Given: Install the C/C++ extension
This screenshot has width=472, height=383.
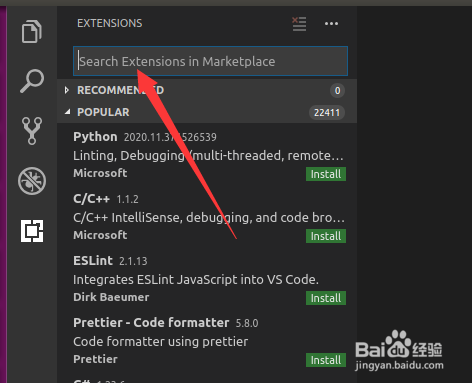Looking at the screenshot, I should click(326, 236).
